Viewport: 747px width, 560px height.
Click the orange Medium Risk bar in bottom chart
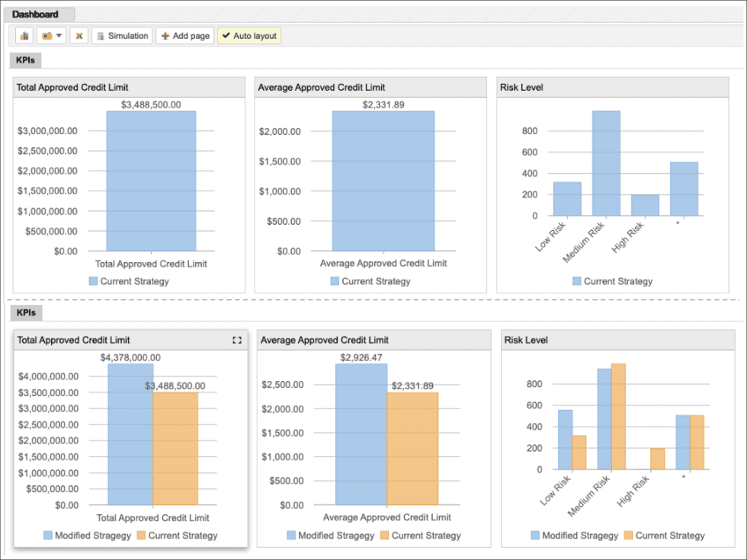coord(618,417)
